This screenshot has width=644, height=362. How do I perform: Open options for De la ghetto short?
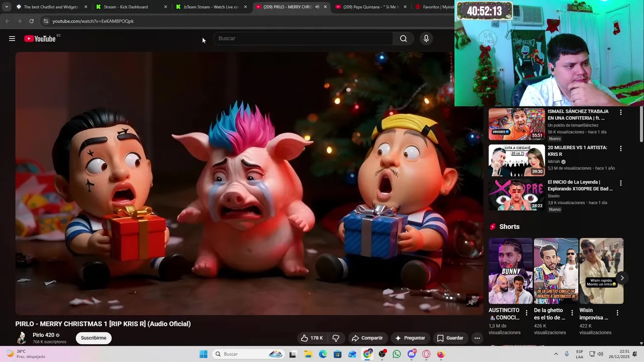coord(572,313)
